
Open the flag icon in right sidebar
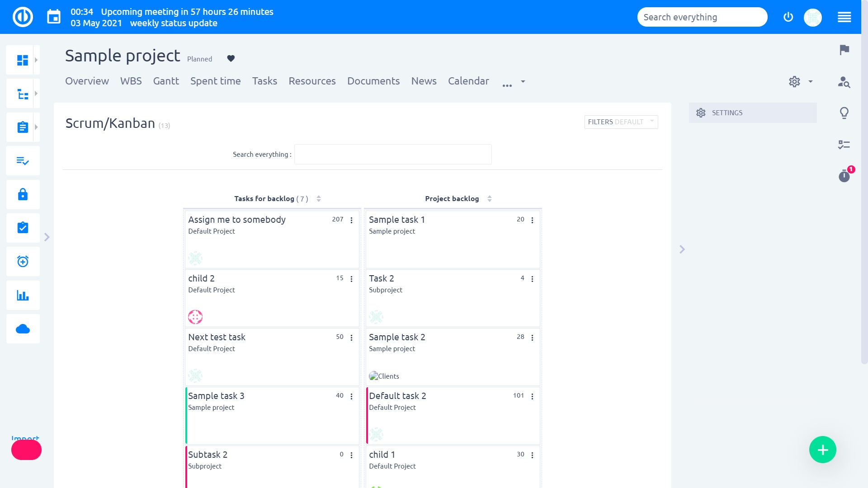coord(844,50)
